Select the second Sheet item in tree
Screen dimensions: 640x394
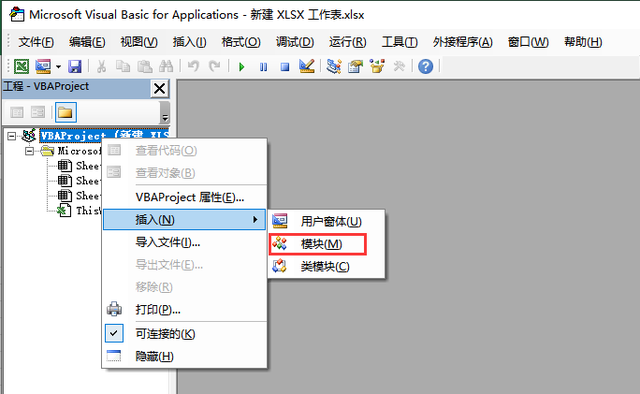click(88, 180)
